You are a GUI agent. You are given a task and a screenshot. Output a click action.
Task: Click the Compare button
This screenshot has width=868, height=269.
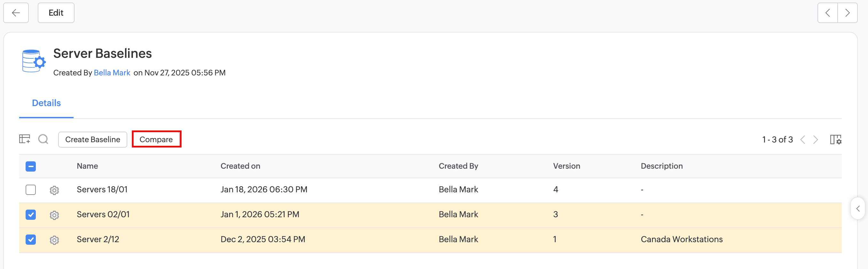156,139
